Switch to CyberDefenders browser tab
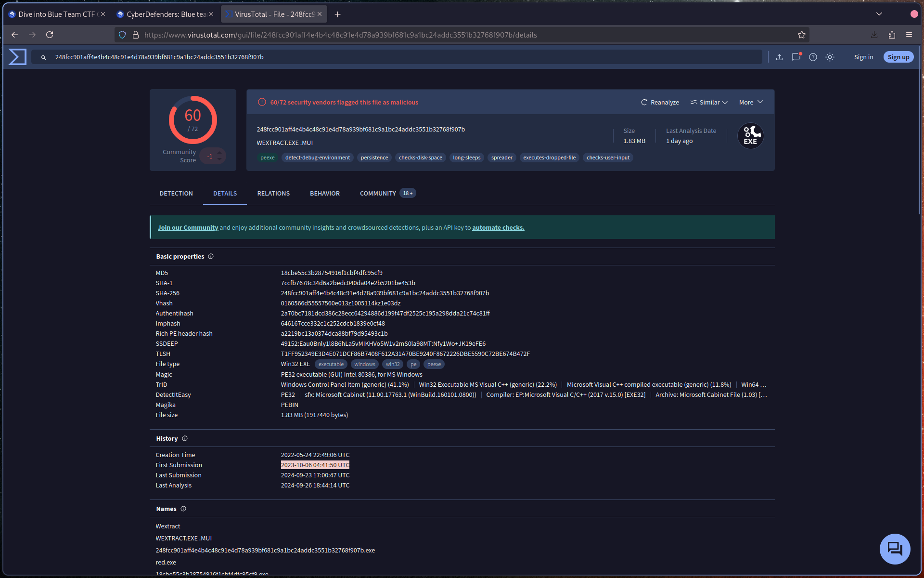 point(166,14)
